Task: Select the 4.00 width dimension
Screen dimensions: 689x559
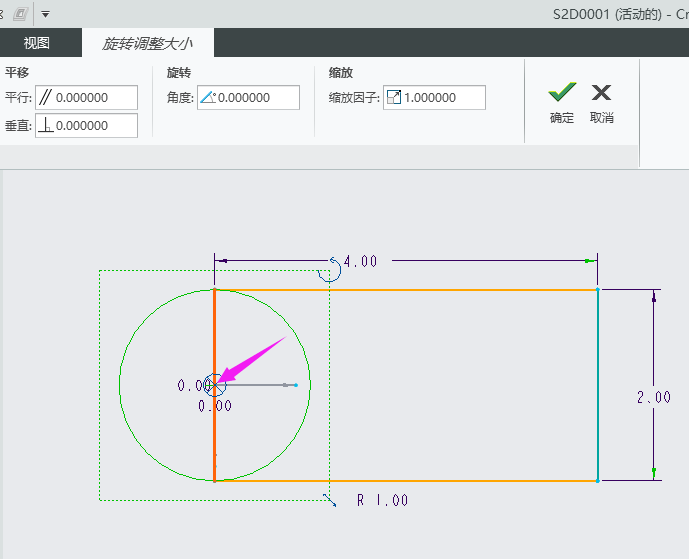Action: click(x=360, y=261)
